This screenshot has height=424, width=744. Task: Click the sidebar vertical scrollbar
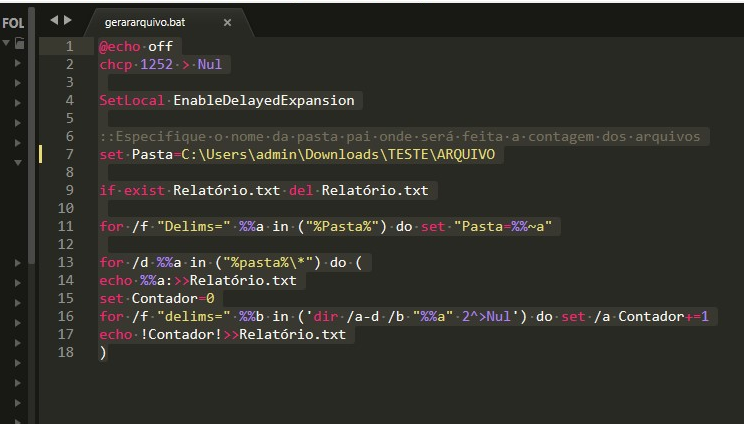click(31, 135)
